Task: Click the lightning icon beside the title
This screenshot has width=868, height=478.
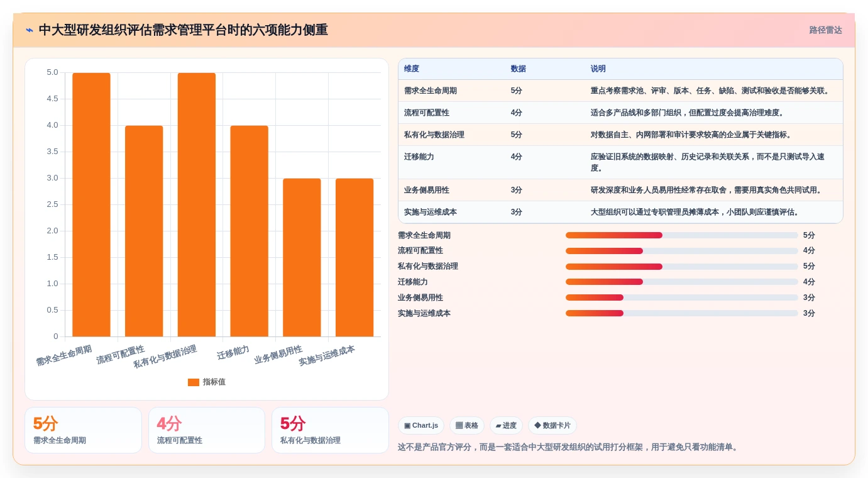Action: point(30,30)
